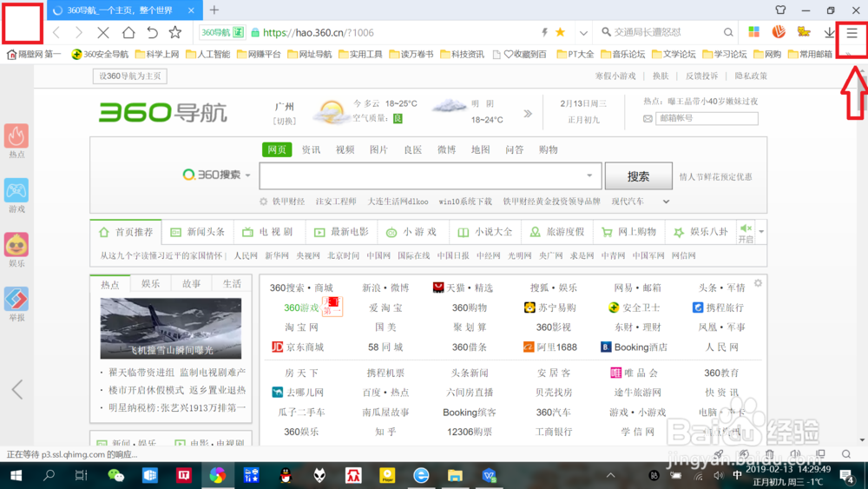The width and height of the screenshot is (868, 489).
Task: Open the 淘宝网 link
Action: coord(302,327)
